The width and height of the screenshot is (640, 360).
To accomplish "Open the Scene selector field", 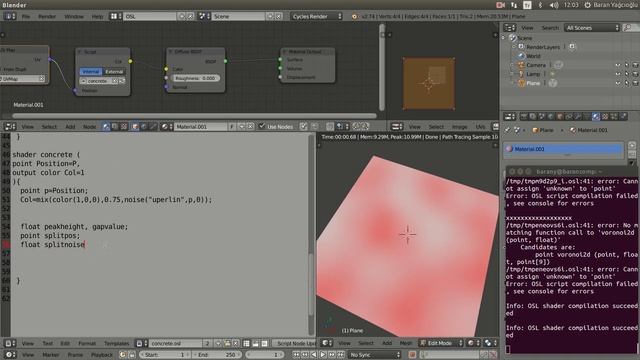I will (238, 16).
